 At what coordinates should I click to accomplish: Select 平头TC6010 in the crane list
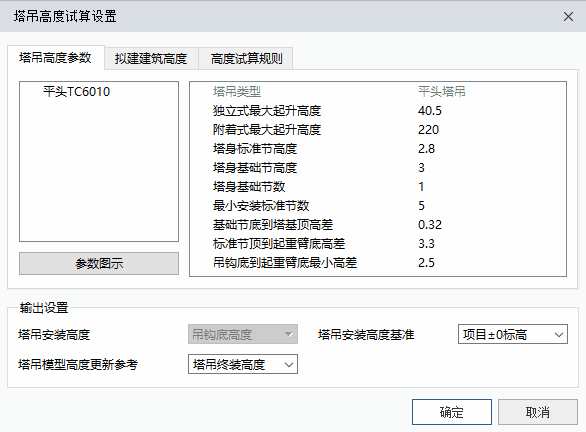pyautogui.click(x=76, y=92)
